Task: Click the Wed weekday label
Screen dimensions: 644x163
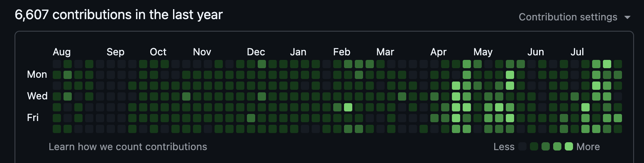Action: tap(37, 96)
